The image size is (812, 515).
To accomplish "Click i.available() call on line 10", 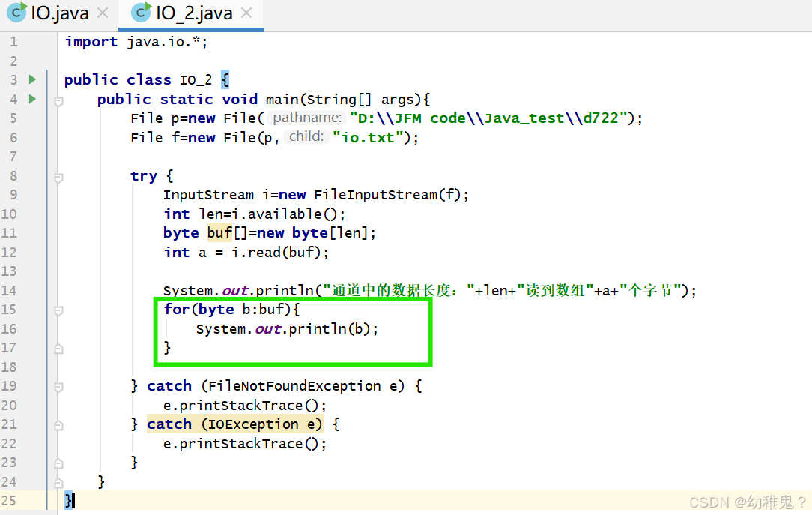I will click(285, 214).
